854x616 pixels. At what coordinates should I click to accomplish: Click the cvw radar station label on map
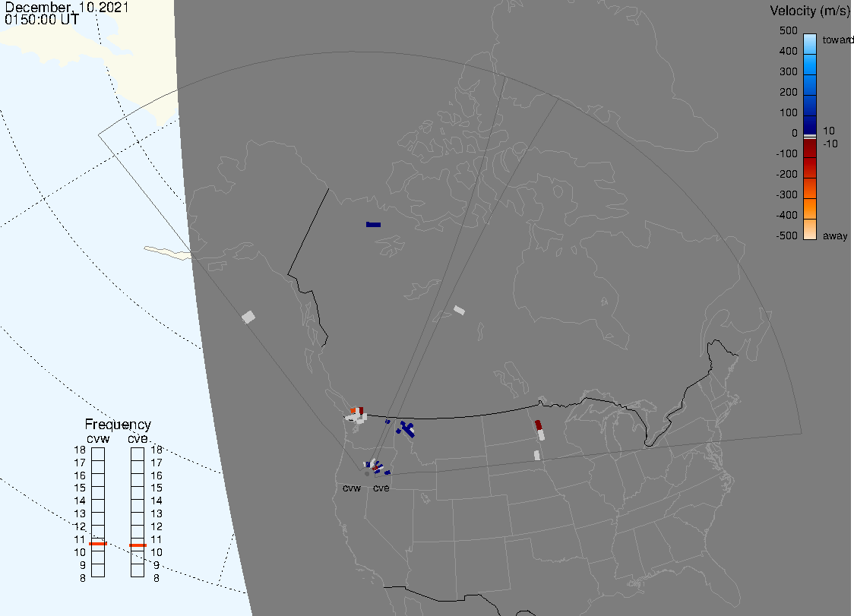coord(352,488)
